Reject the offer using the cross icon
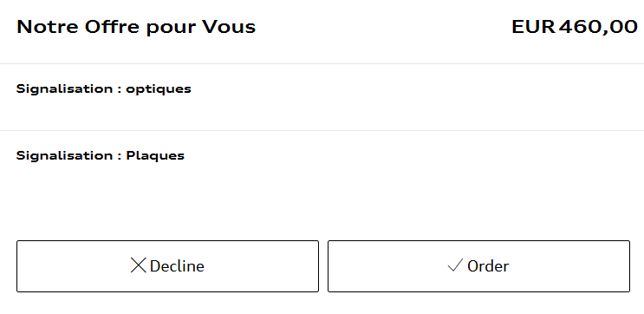 138,265
